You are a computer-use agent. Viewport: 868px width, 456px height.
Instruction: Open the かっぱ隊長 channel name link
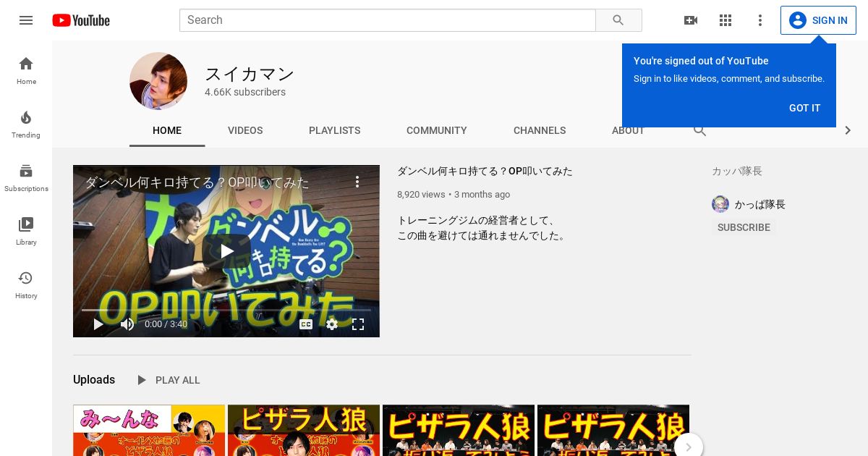760,204
